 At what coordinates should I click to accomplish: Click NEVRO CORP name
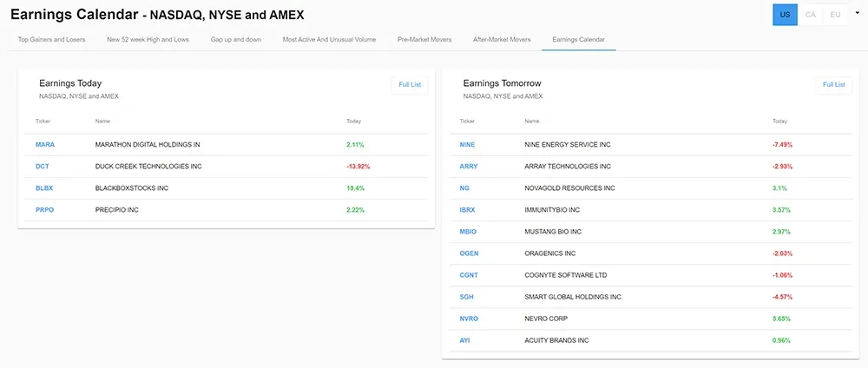point(546,319)
